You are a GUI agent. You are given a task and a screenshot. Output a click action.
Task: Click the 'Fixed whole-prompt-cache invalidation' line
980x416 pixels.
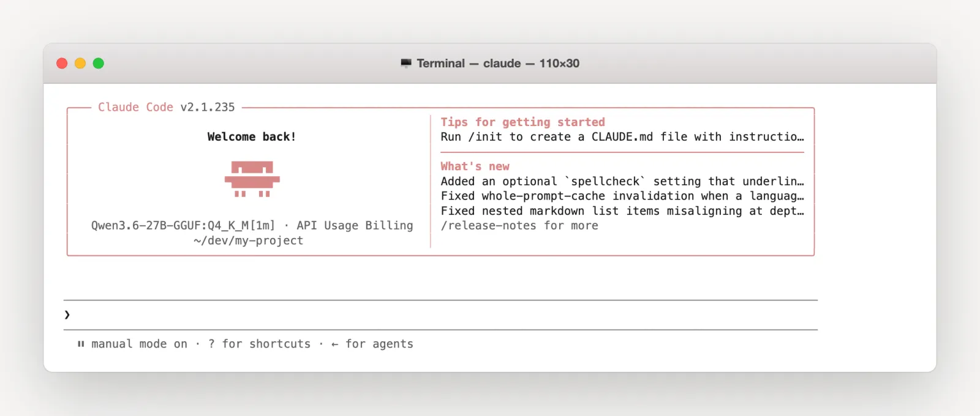coord(622,196)
